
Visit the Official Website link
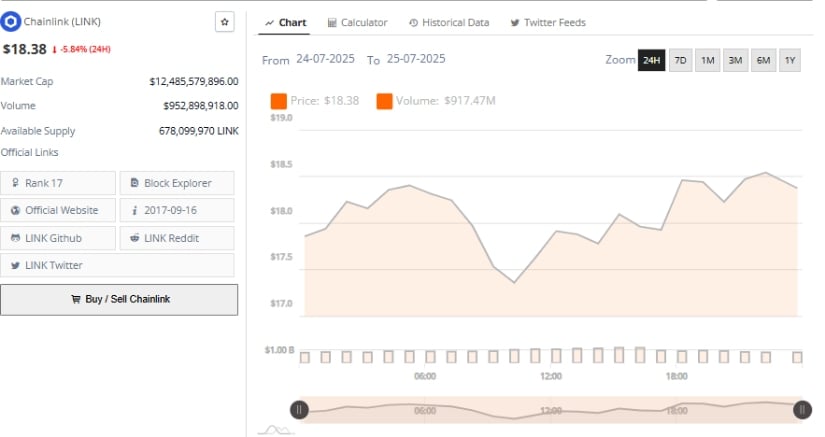pyautogui.click(x=58, y=210)
